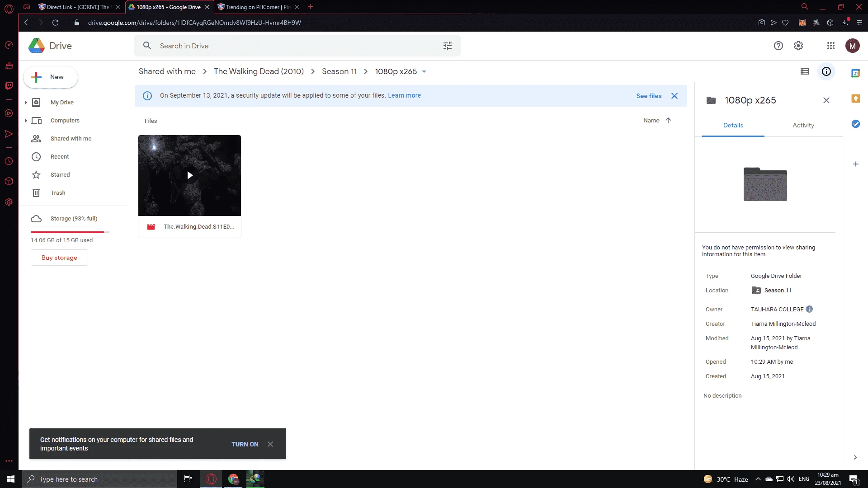Open browser snapshot camera icon
This screenshot has width=868, height=488.
[762, 23]
